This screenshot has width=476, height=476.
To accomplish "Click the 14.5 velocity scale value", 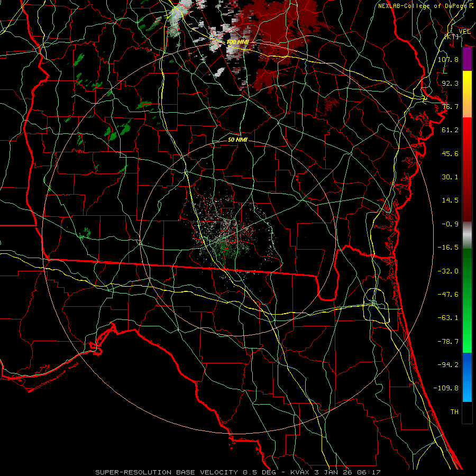I will pyautogui.click(x=450, y=200).
